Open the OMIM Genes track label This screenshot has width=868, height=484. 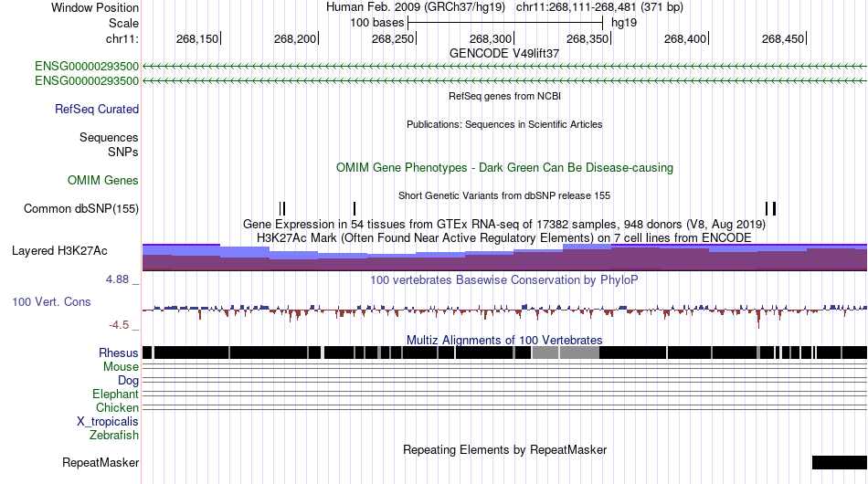tap(103, 180)
